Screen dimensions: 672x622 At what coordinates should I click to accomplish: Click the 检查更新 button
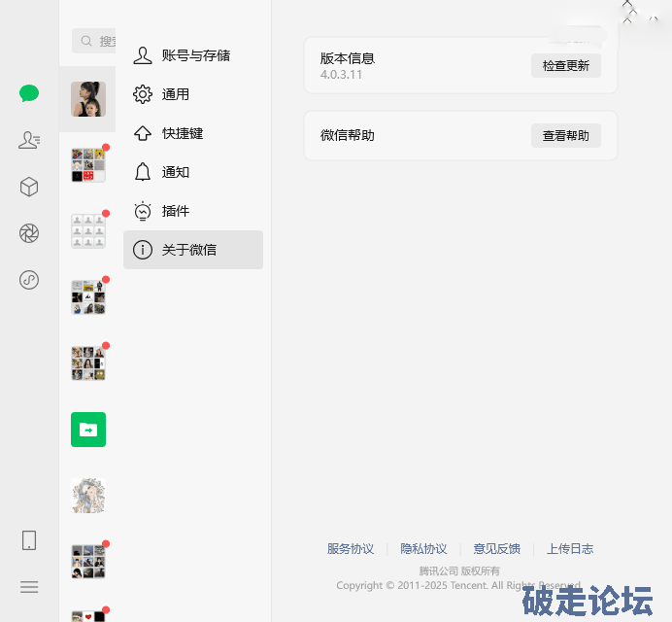pos(565,65)
